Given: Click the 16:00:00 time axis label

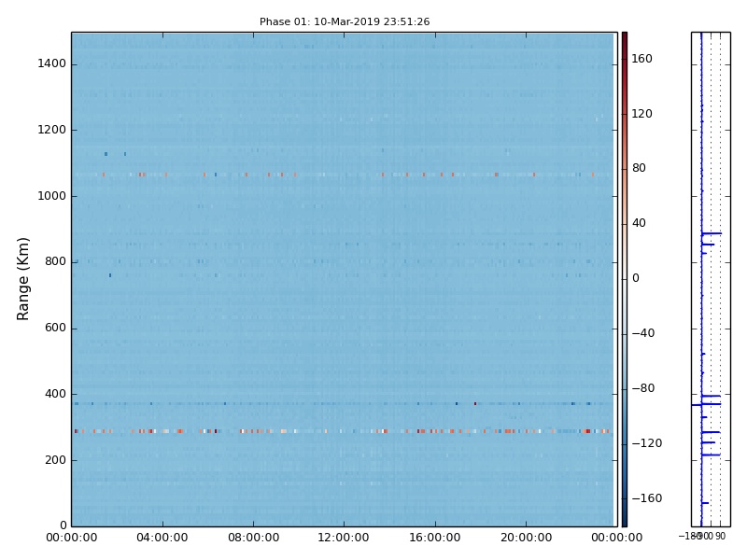Looking at the screenshot, I should [x=435, y=538].
